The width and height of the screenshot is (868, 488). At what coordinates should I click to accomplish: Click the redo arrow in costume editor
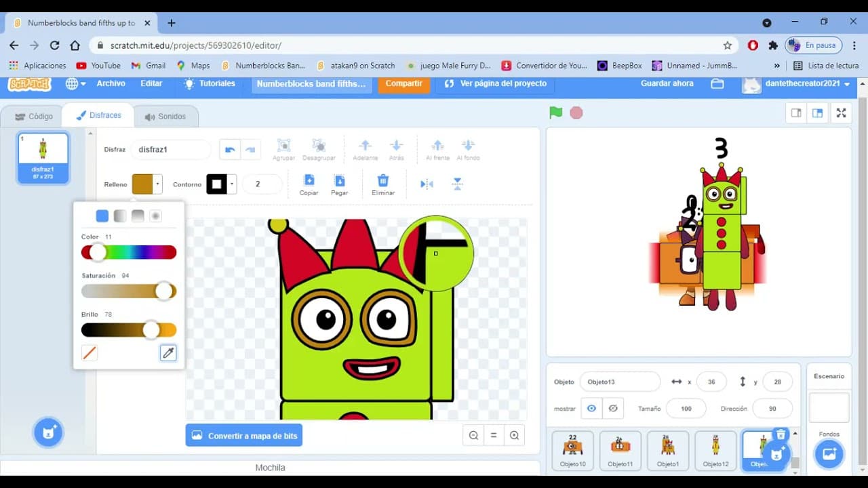(250, 150)
